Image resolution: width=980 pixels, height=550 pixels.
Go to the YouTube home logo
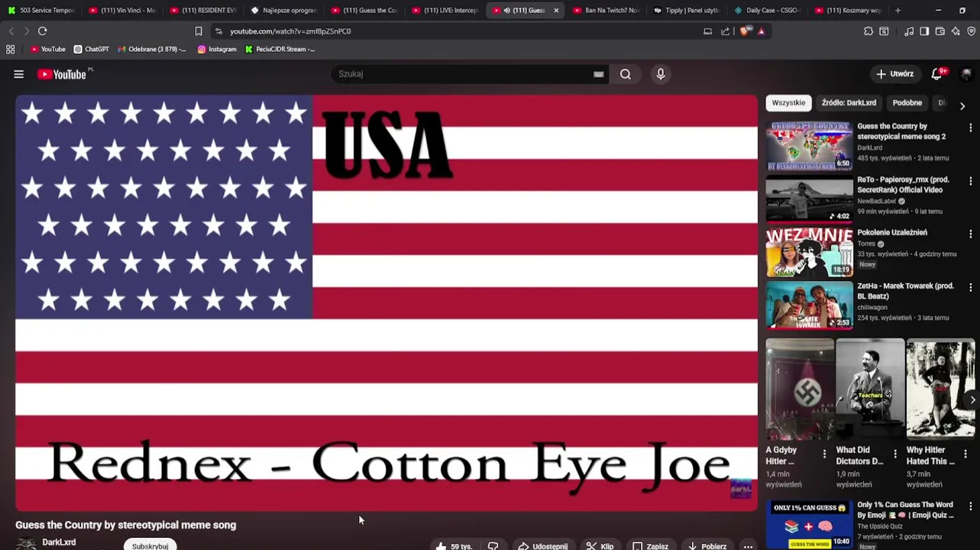(x=62, y=74)
